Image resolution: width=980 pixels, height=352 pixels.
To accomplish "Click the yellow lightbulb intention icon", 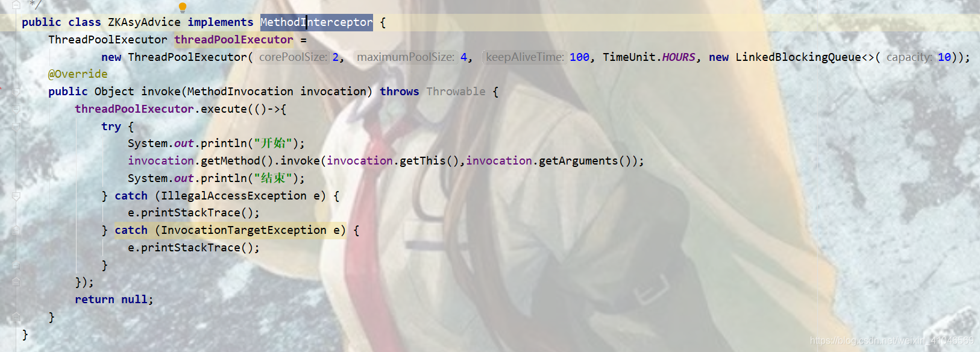I will click(x=183, y=7).
